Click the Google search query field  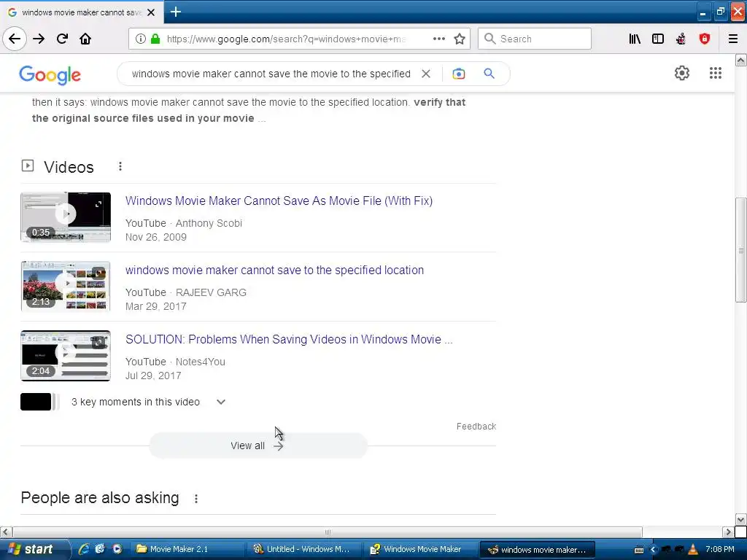(271, 74)
